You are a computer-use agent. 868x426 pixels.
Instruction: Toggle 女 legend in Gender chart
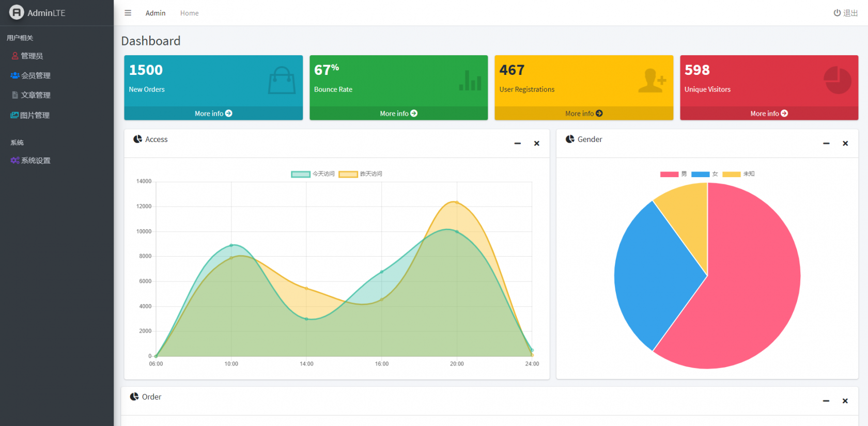pyautogui.click(x=705, y=174)
